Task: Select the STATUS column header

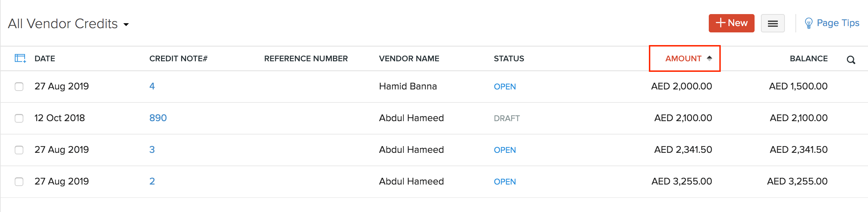Action: click(508, 58)
